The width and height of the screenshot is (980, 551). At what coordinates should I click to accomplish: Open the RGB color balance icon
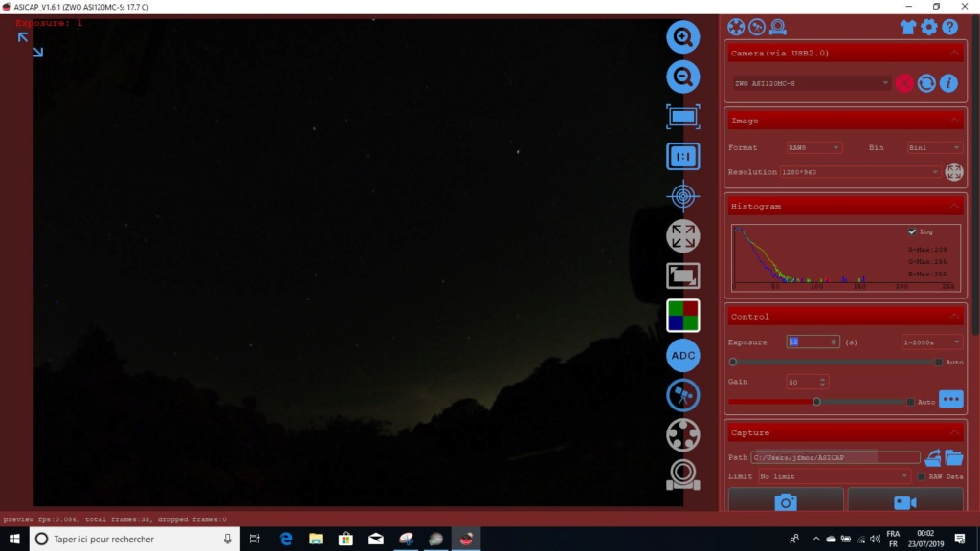coord(682,316)
